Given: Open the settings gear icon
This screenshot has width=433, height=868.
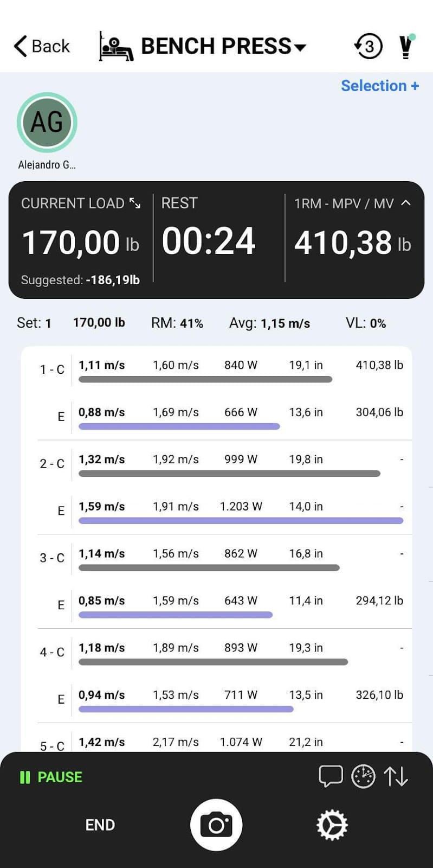Looking at the screenshot, I should [332, 825].
